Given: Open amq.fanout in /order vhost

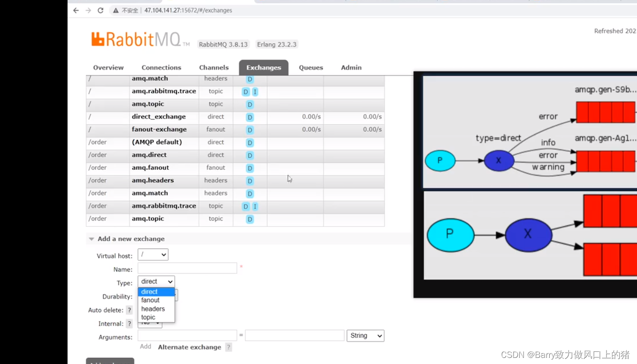Looking at the screenshot, I should (150, 167).
